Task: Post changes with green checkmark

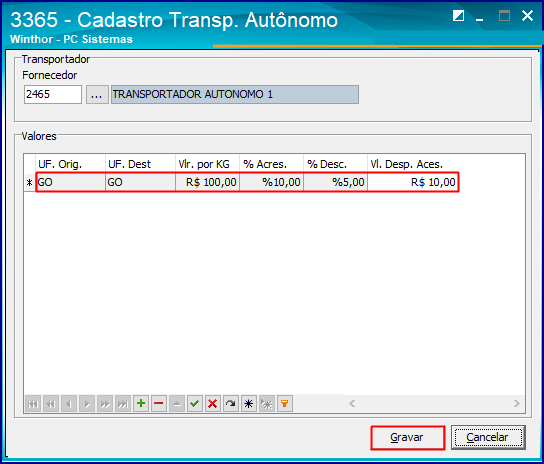Action: click(x=195, y=404)
